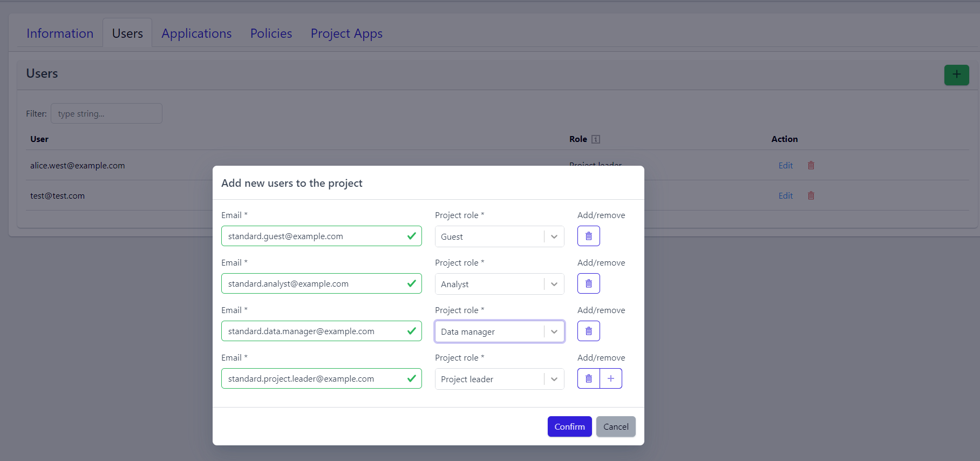Edit the alice.west@example.com user

tap(785, 165)
